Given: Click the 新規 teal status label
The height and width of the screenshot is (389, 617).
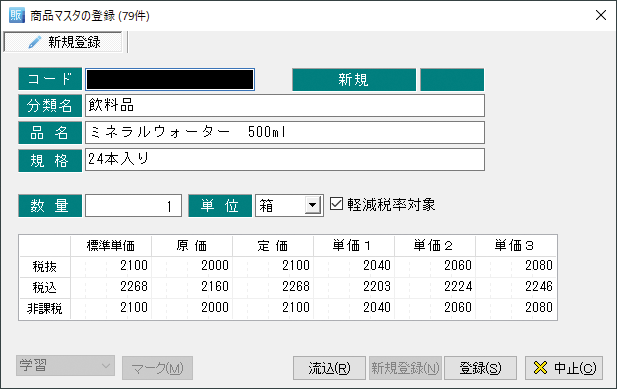Looking at the screenshot, I should click(354, 79).
